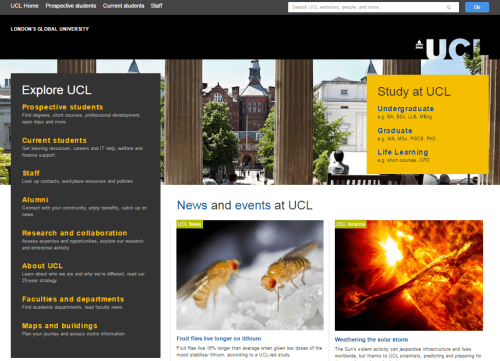Open Staff top bar link
The width and height of the screenshot is (500, 361).
click(x=156, y=6)
